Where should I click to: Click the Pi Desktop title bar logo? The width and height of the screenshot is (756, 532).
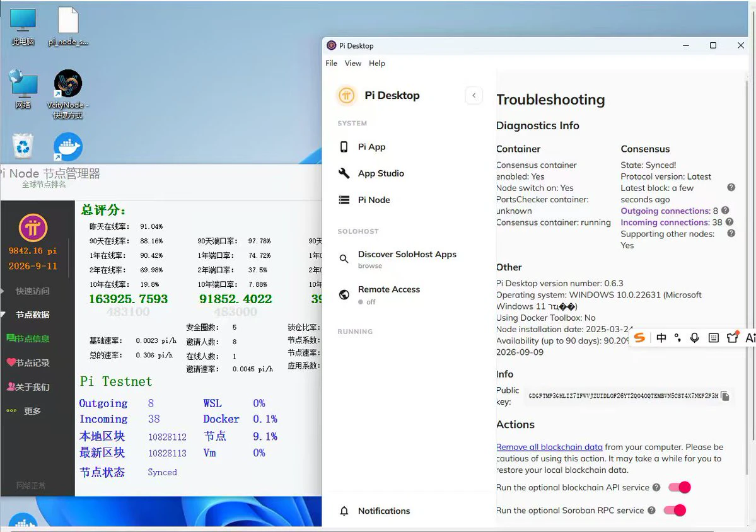331,45
